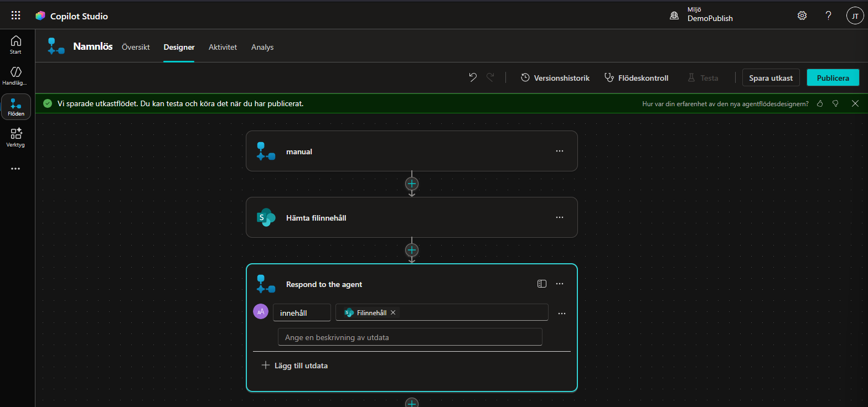Add step below Respond to the agent

(412, 403)
